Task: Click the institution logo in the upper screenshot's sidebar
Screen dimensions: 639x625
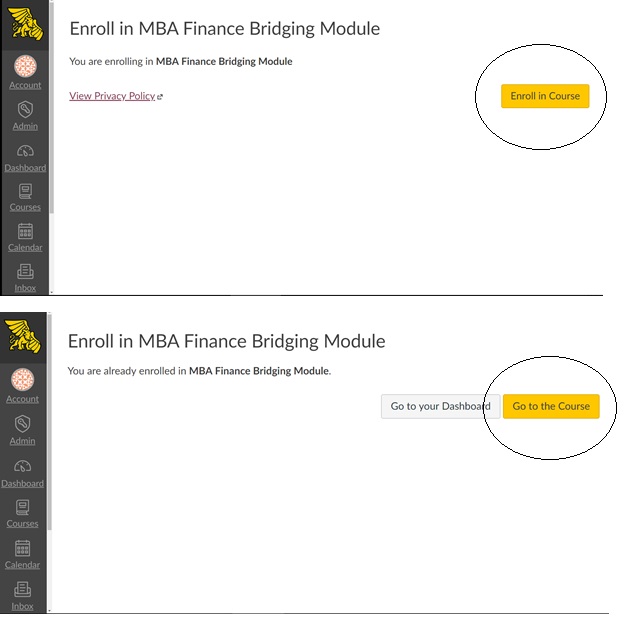Action: [25, 24]
